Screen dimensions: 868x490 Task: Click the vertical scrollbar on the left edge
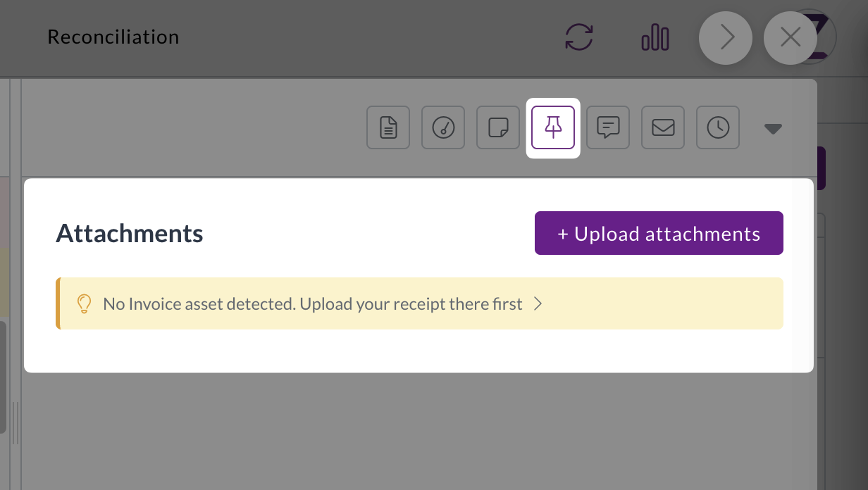point(3,377)
